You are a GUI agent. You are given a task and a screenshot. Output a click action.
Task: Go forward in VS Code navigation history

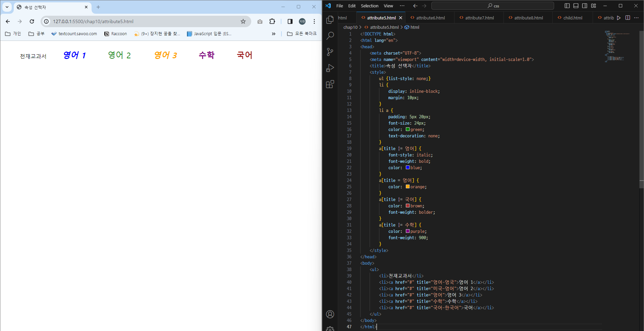[x=424, y=6]
